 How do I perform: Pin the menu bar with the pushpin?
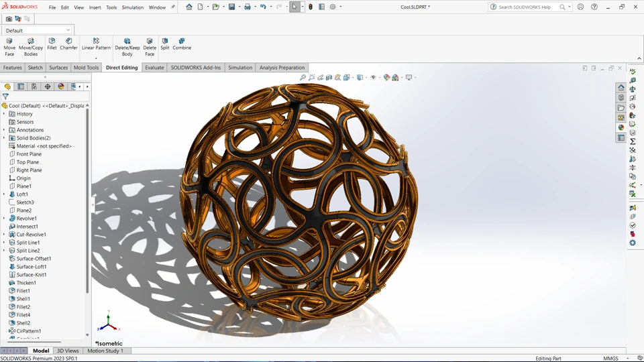pos(173,7)
